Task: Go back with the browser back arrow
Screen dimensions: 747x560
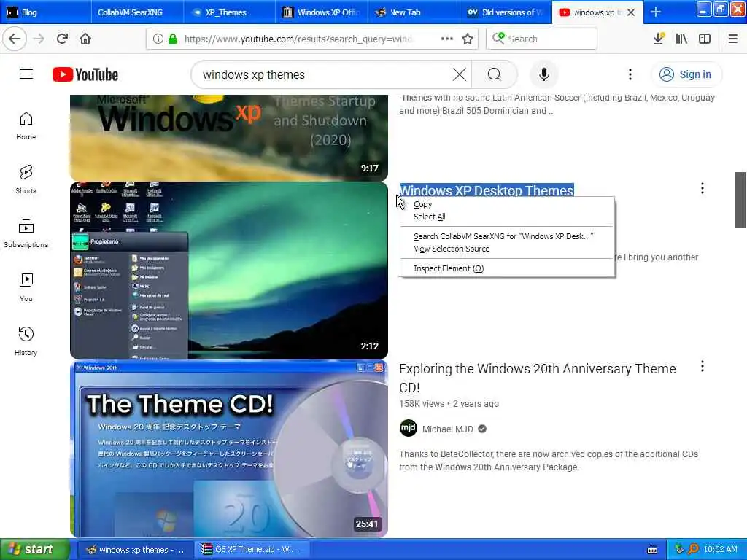Action: [x=15, y=39]
